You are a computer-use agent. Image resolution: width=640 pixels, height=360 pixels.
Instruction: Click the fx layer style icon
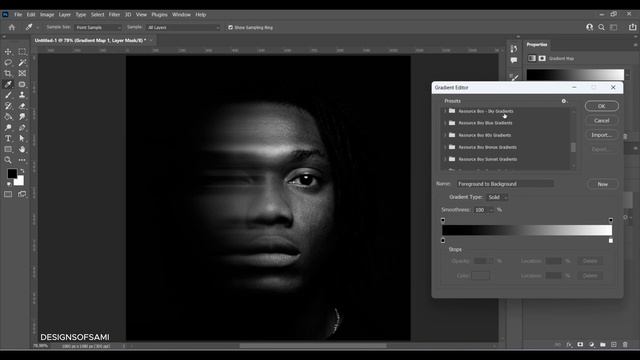[x=569, y=344]
